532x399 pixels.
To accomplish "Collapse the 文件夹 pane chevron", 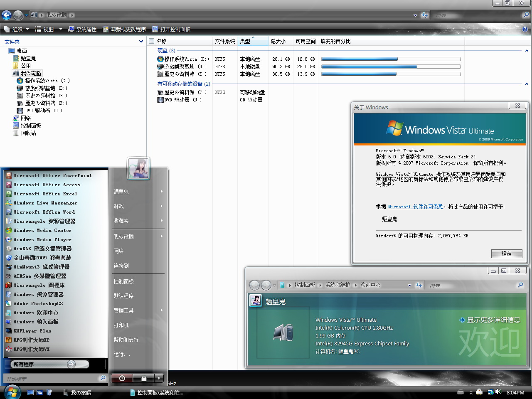I will (x=141, y=42).
